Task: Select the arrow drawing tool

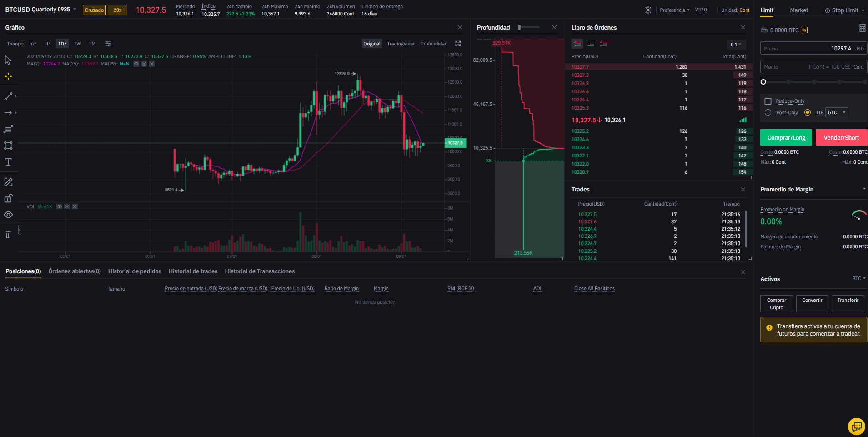Action: [x=8, y=113]
